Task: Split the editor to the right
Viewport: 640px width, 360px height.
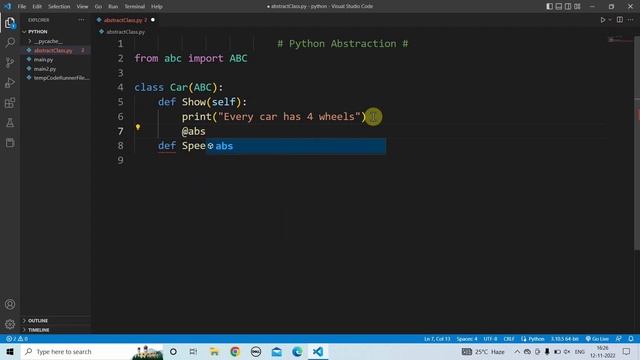Action: click(x=620, y=20)
